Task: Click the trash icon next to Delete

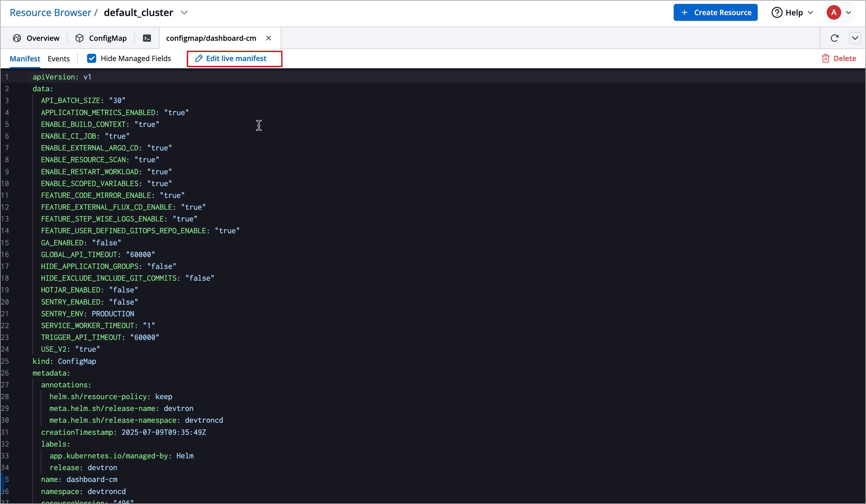Action: pos(825,58)
